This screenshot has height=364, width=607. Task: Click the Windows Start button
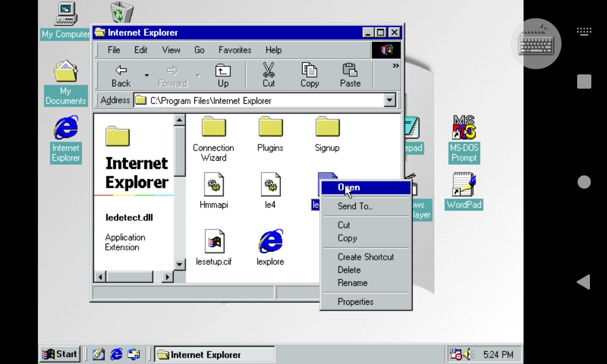(x=60, y=354)
